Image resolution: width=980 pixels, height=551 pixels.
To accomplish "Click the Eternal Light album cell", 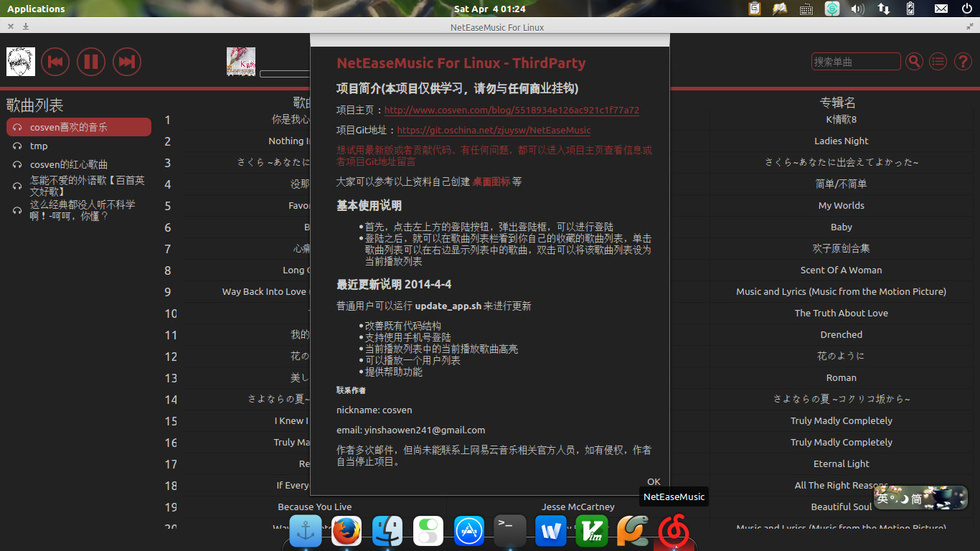I will 841,463.
